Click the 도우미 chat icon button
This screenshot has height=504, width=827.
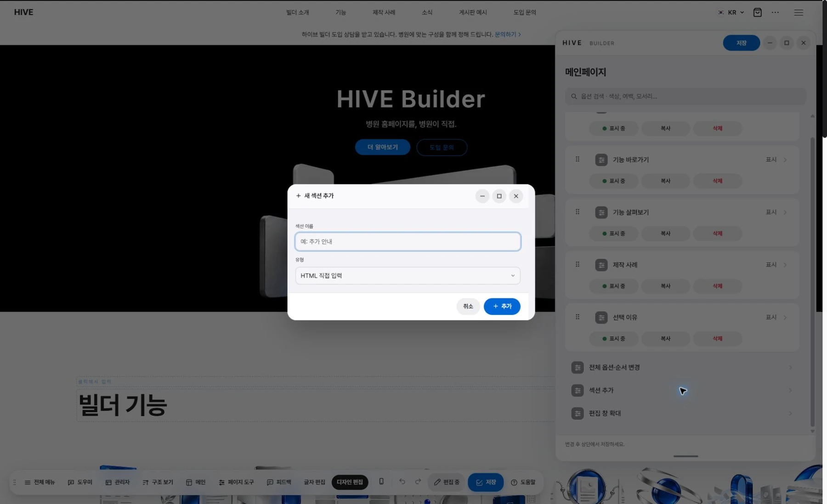tap(80, 482)
